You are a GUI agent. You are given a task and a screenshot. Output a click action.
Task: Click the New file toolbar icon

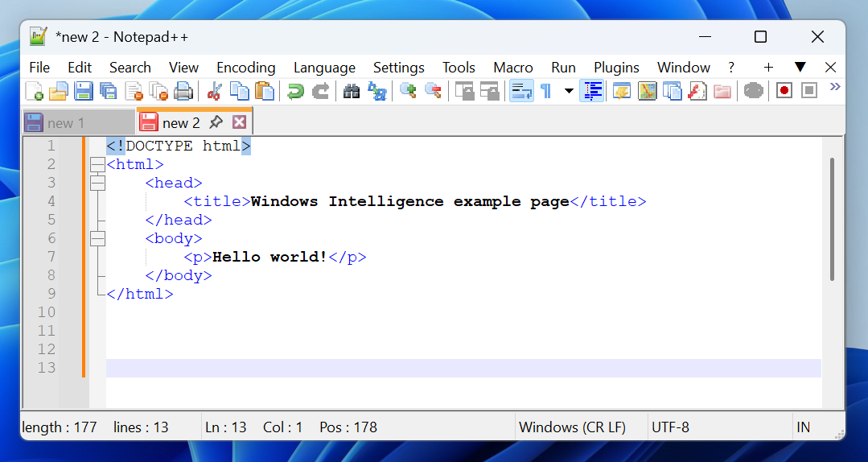click(x=35, y=91)
